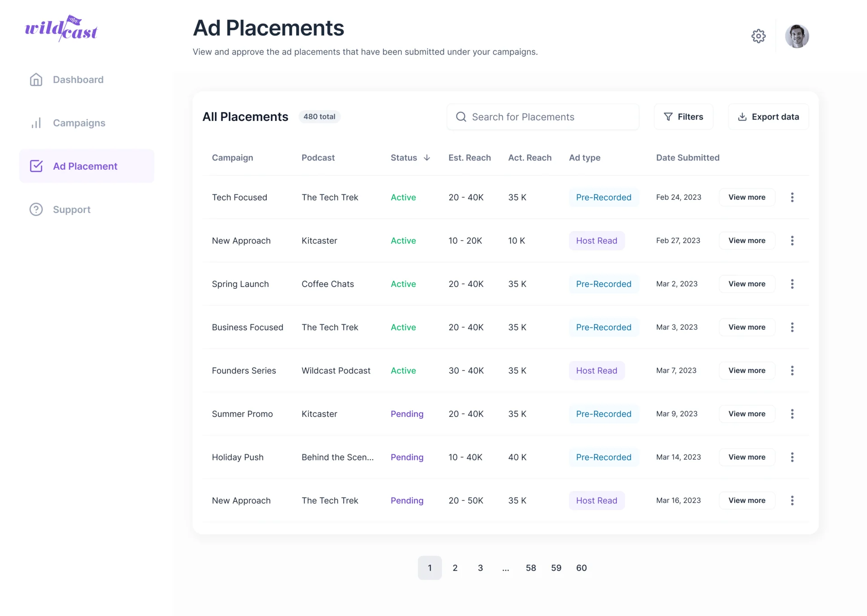The image size is (867, 616).
Task: Click the Est. Reach column header
Action: click(470, 157)
